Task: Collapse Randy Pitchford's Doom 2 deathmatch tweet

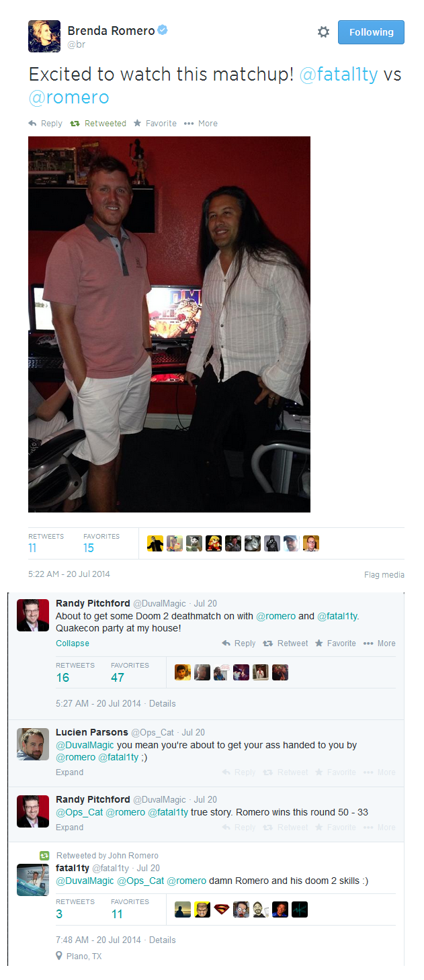Action: (73, 643)
